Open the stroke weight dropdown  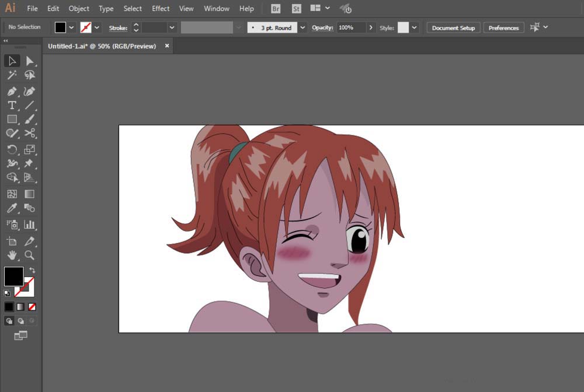pyautogui.click(x=172, y=27)
